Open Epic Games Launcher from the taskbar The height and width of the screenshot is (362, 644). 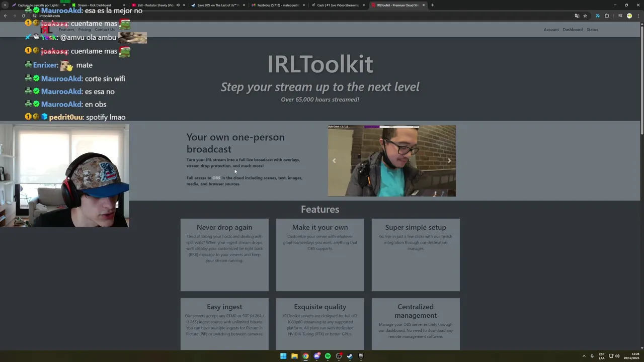[x=361, y=356]
